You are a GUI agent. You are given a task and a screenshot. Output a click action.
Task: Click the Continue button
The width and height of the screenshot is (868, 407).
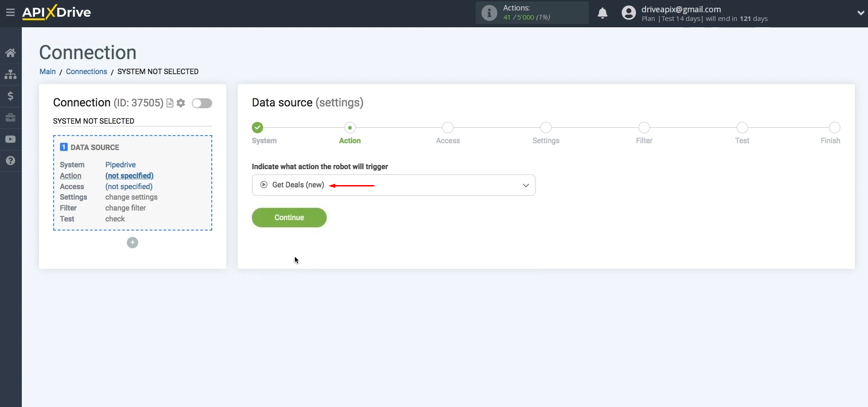click(289, 217)
